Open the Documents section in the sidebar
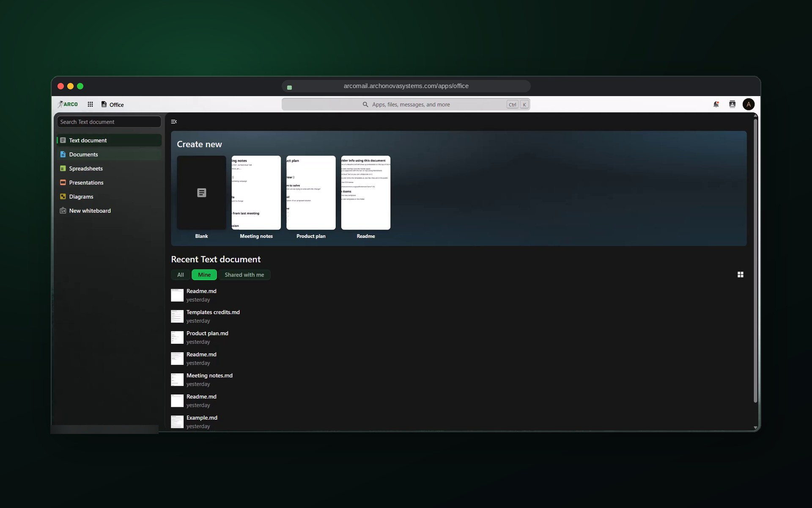This screenshot has height=508, width=812. [x=109, y=155]
